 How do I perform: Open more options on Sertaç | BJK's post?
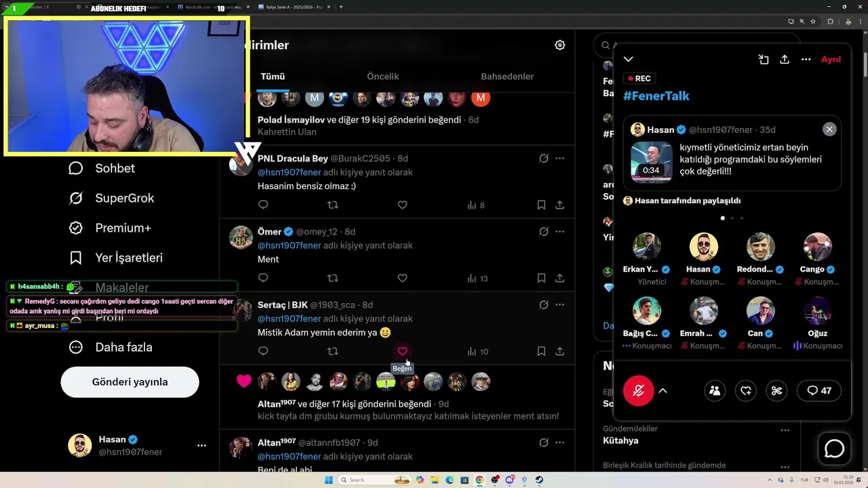click(x=559, y=304)
